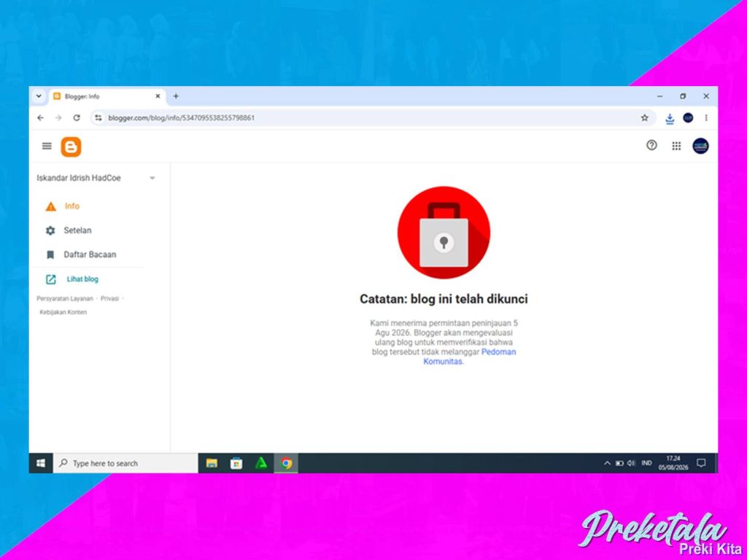
Task: Open Microsoft Store from the taskbar
Action: [x=236, y=463]
